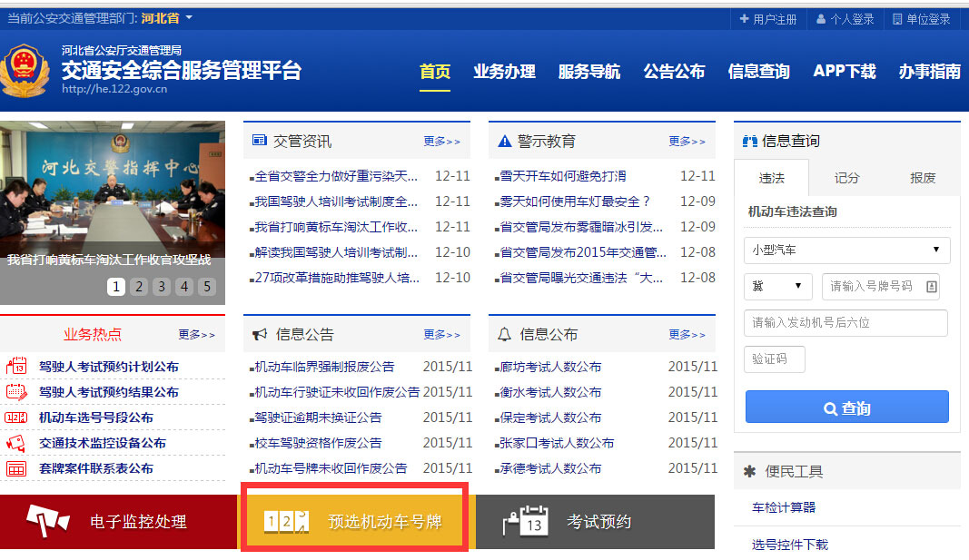Click the 警示教育 warning icon

pos(504,141)
